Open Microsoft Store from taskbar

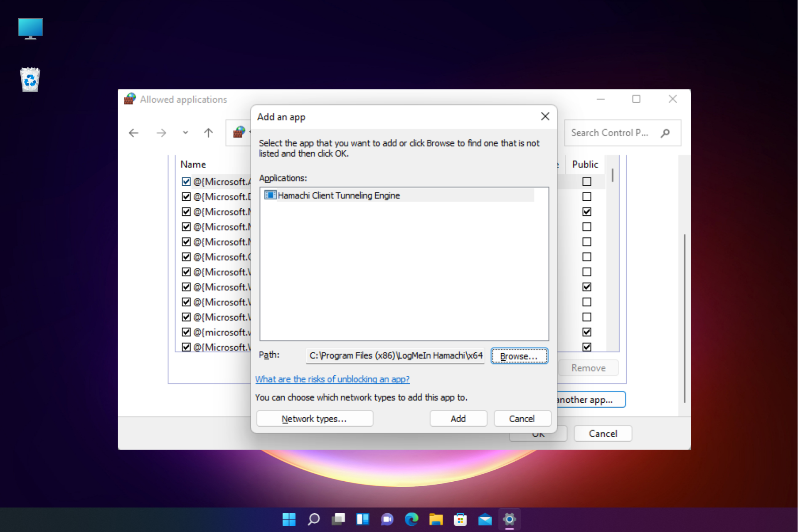point(461,519)
